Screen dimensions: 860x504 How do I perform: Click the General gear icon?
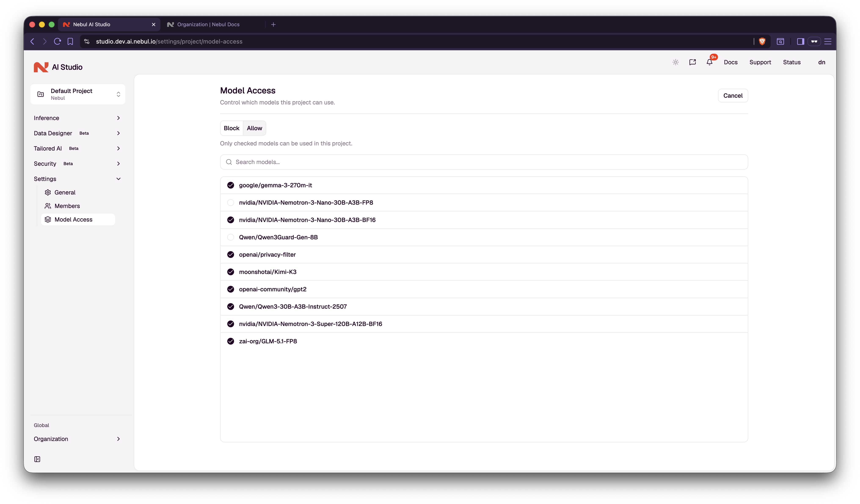click(x=48, y=192)
